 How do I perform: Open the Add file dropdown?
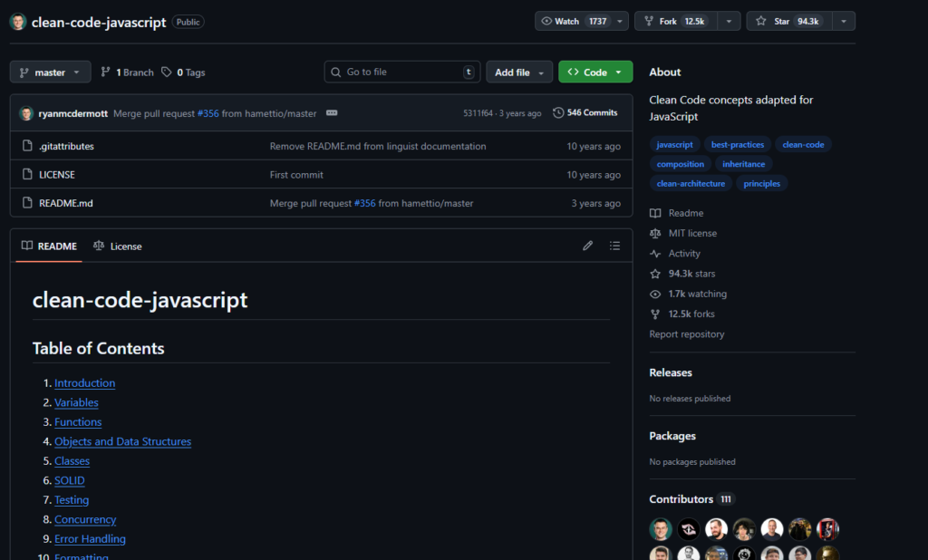click(x=519, y=72)
